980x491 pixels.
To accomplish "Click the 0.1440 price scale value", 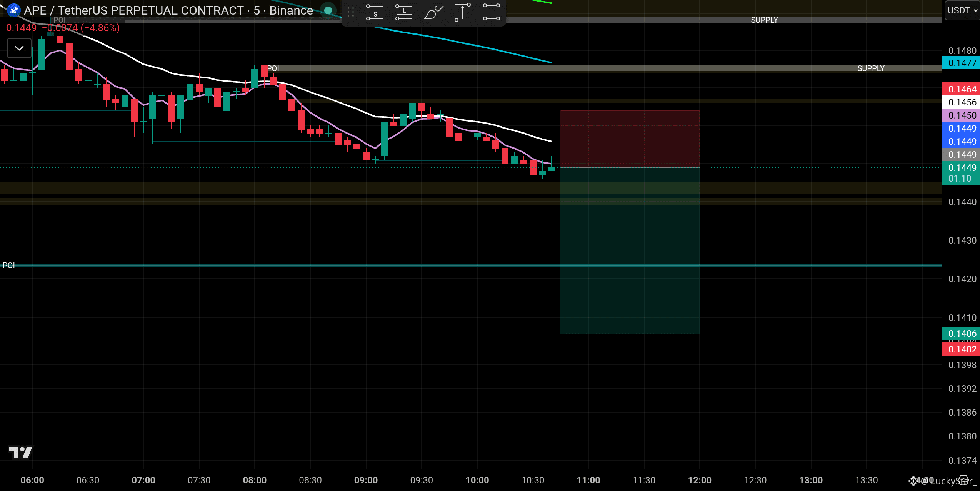I will click(x=962, y=202).
